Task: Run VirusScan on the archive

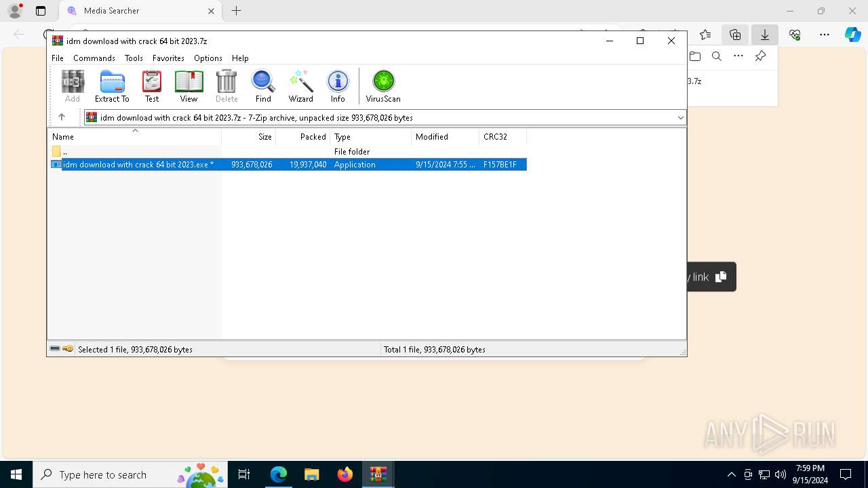Action: click(383, 86)
